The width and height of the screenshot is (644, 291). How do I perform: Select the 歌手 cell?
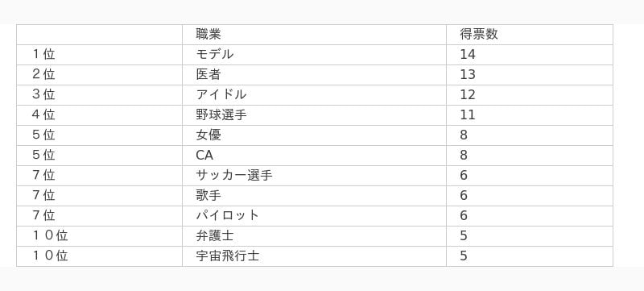tap(314, 196)
